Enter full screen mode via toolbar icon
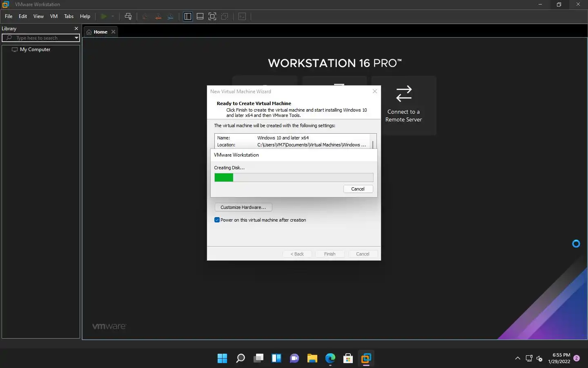This screenshot has height=368, width=588. click(212, 16)
